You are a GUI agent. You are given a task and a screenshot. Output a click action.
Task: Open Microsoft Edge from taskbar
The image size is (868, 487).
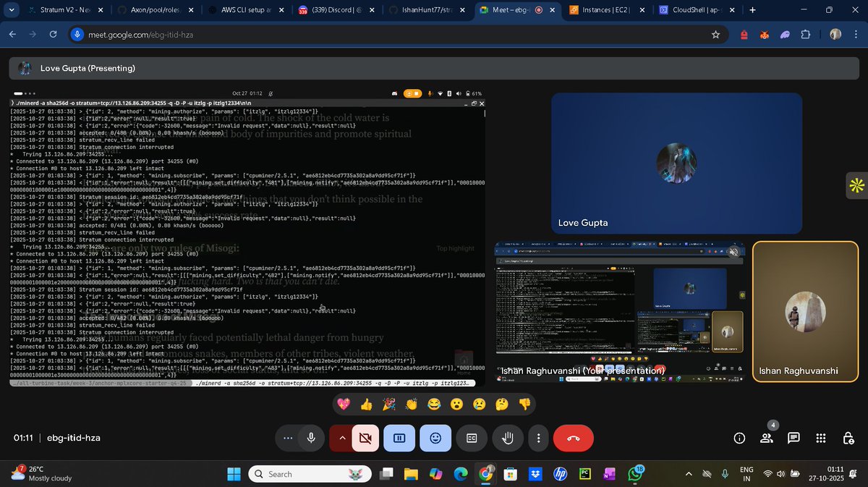461,474
